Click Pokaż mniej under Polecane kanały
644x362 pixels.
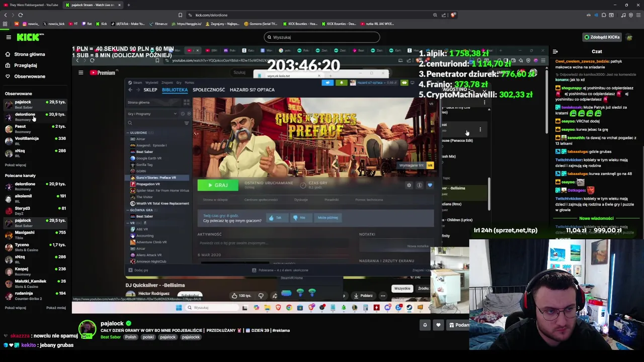[56, 308]
